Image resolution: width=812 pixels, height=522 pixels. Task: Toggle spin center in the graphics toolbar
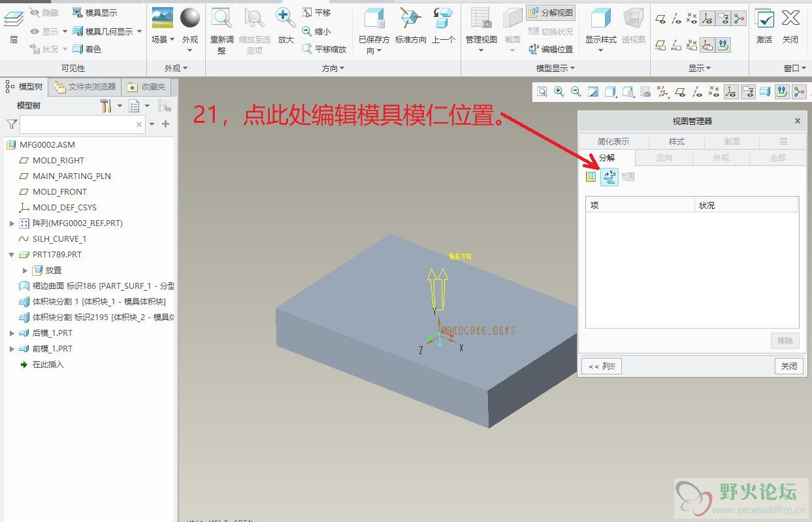[799, 92]
